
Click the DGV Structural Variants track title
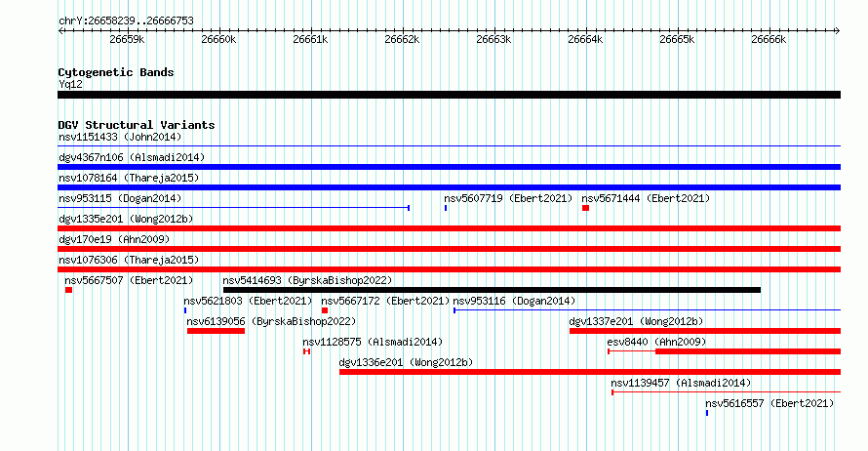pyautogui.click(x=137, y=125)
